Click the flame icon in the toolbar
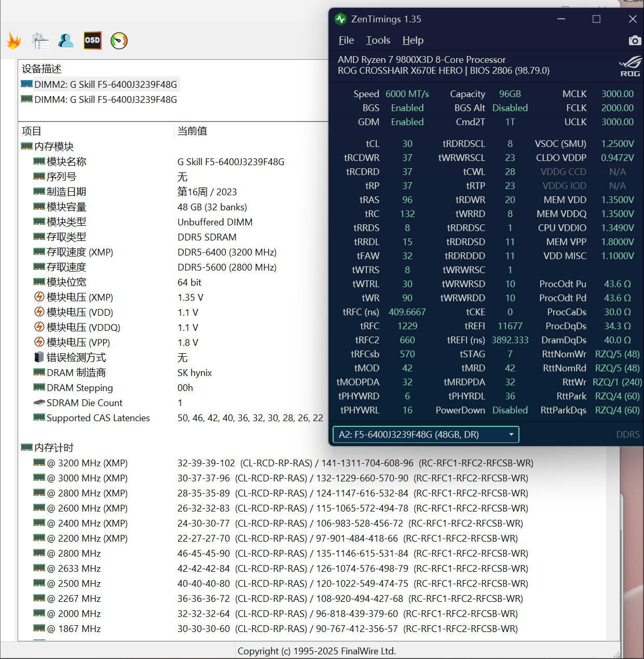This screenshot has height=659, width=644. coord(14,41)
